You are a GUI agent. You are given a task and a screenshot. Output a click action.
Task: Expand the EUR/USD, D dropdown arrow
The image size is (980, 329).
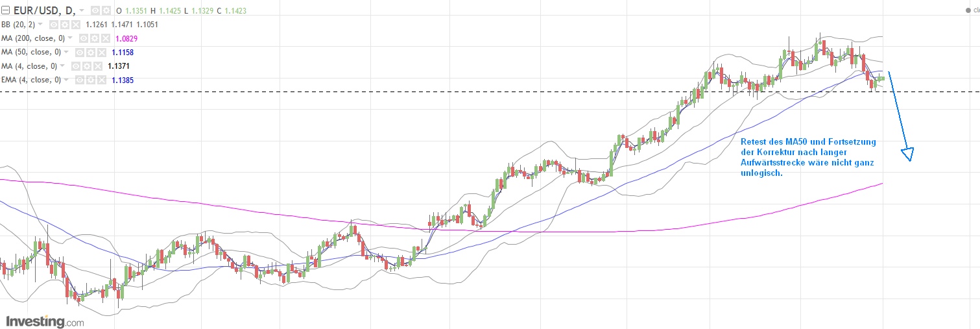tap(82, 11)
